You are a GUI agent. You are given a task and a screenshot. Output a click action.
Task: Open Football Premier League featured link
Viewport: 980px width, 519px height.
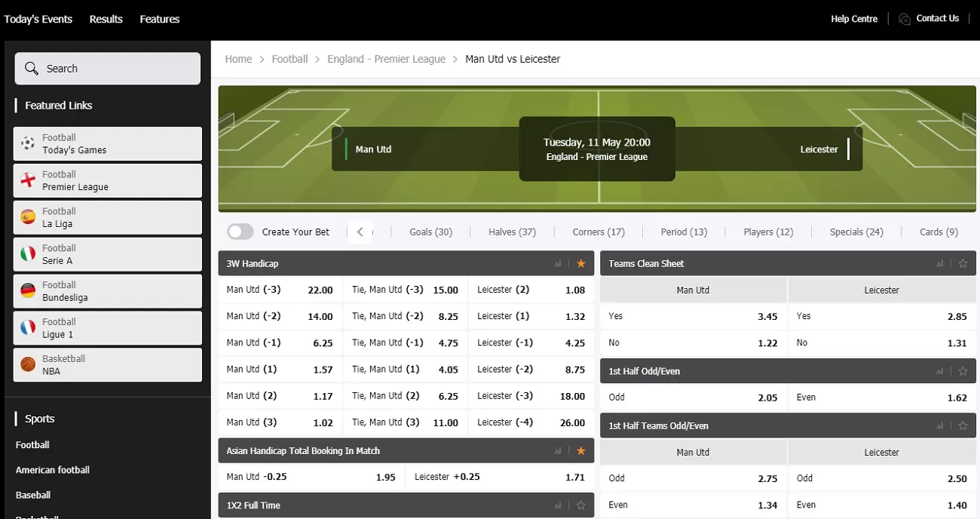point(108,180)
